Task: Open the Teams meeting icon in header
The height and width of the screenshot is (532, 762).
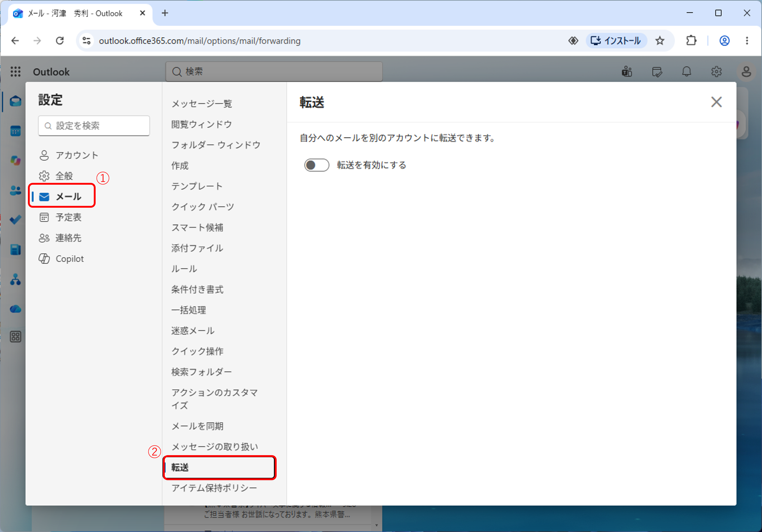Action: [x=627, y=71]
